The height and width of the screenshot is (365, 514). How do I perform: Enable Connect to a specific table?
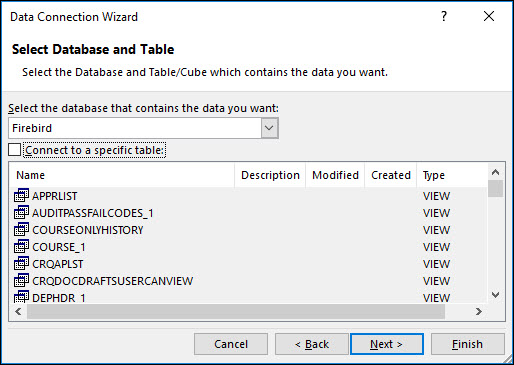(15, 150)
